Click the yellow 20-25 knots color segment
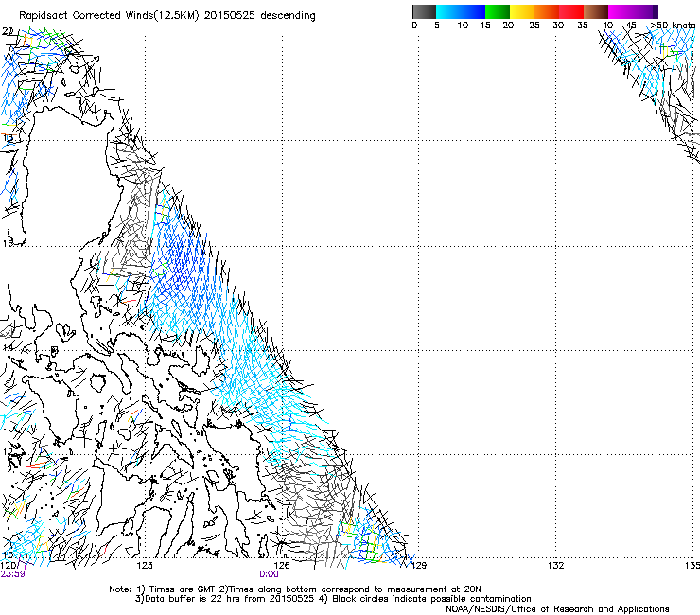The height and width of the screenshot is (615, 700). click(x=522, y=11)
